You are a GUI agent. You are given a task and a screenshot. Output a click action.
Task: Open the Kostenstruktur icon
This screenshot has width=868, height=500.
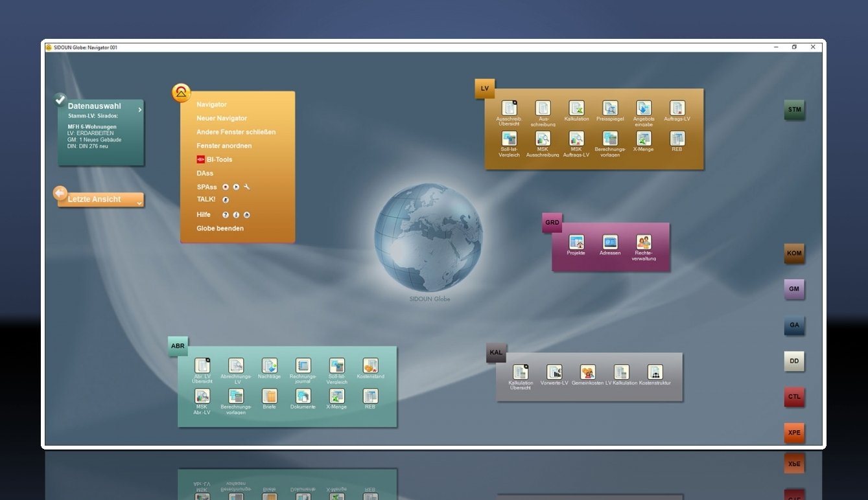click(655, 372)
